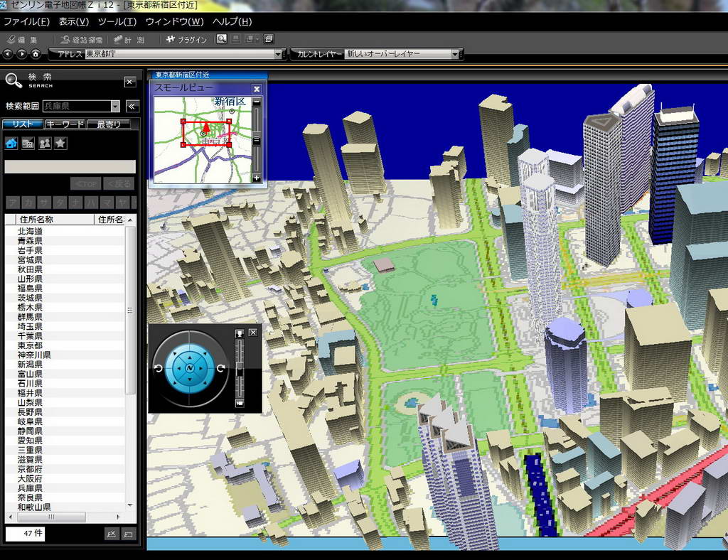728x560 pixels.
Task: Rotate the 3D view clockwise with right arrow
Action: click(x=221, y=368)
